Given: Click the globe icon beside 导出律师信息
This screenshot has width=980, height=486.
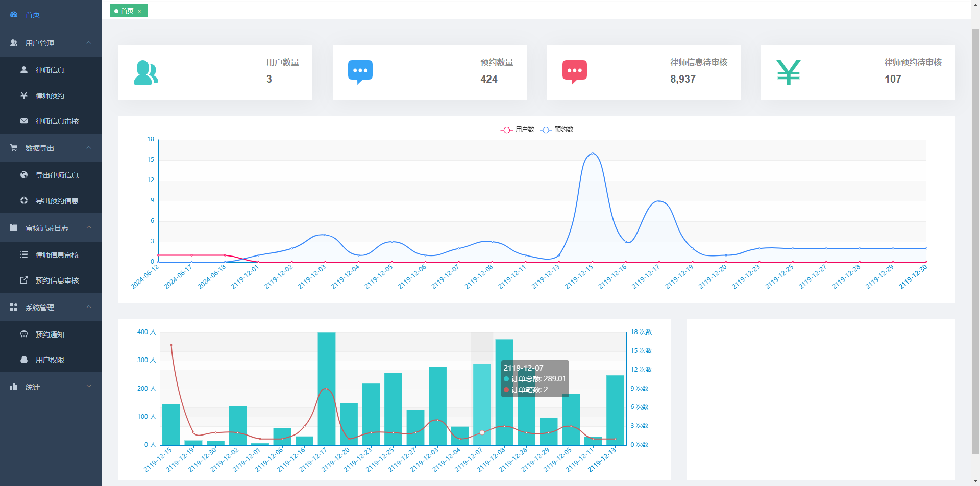Looking at the screenshot, I should [24, 175].
